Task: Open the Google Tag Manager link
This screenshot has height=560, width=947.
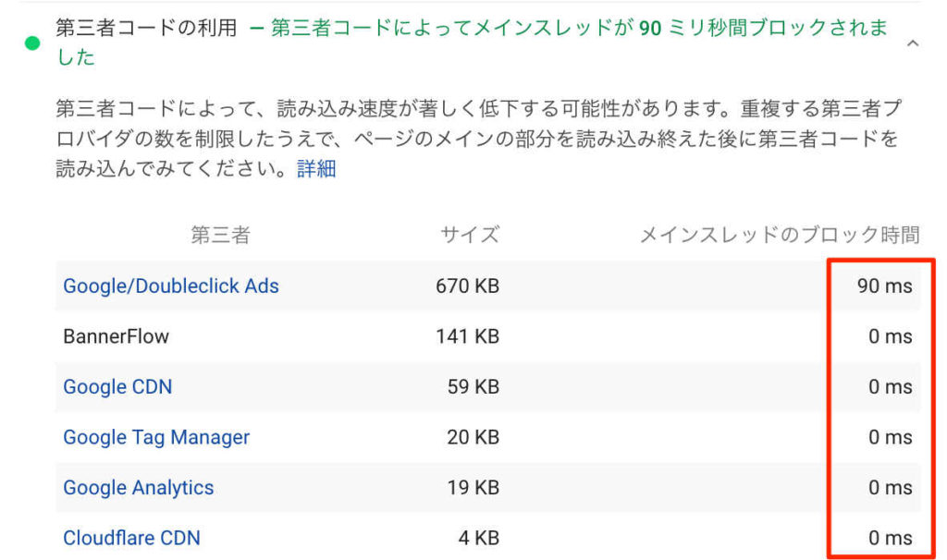Action: point(156,437)
